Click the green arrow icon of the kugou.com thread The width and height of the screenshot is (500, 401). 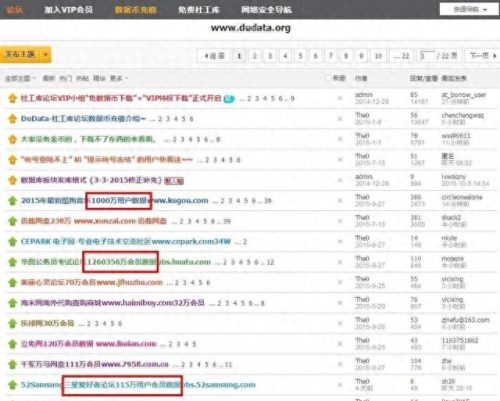tap(12, 201)
